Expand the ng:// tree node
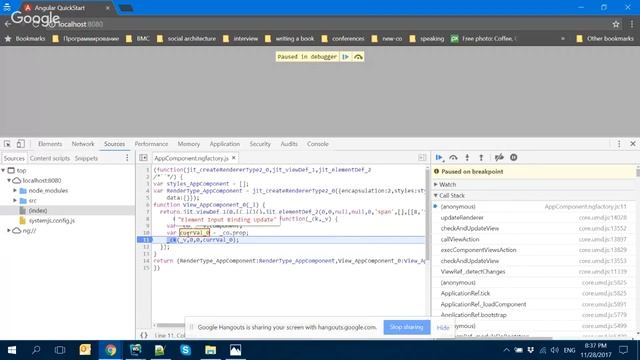Viewport: 640px width, 360px height. pos(9,231)
